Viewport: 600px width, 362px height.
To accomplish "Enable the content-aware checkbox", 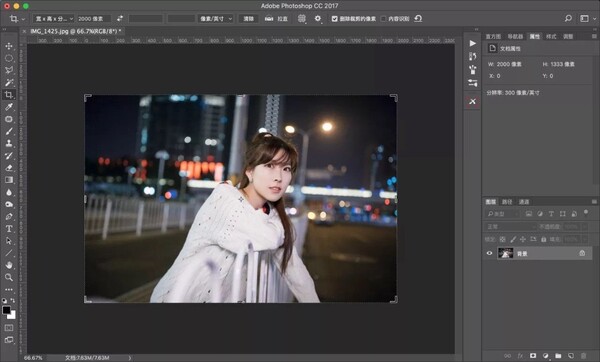I will pos(383,19).
